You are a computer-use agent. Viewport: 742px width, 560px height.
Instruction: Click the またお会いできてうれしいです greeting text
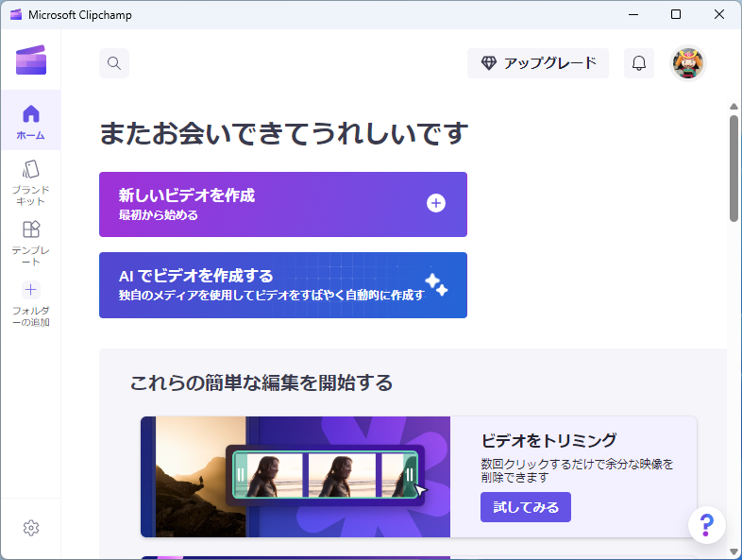pos(284,133)
